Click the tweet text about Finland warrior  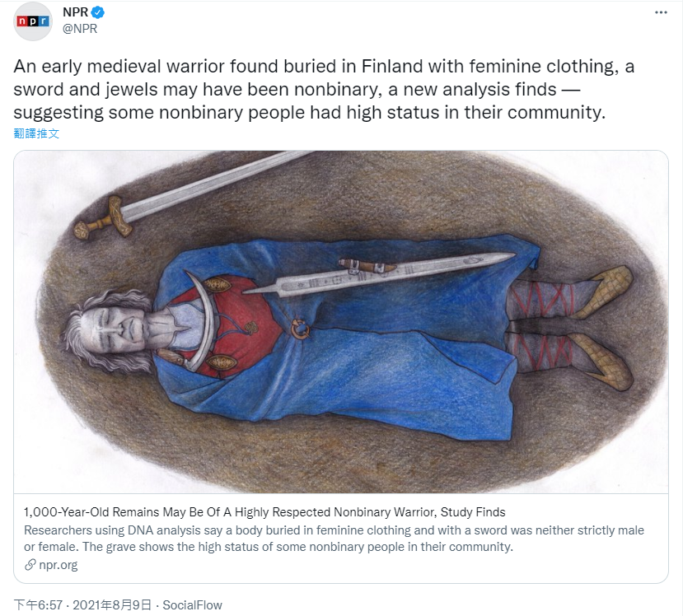click(x=324, y=89)
